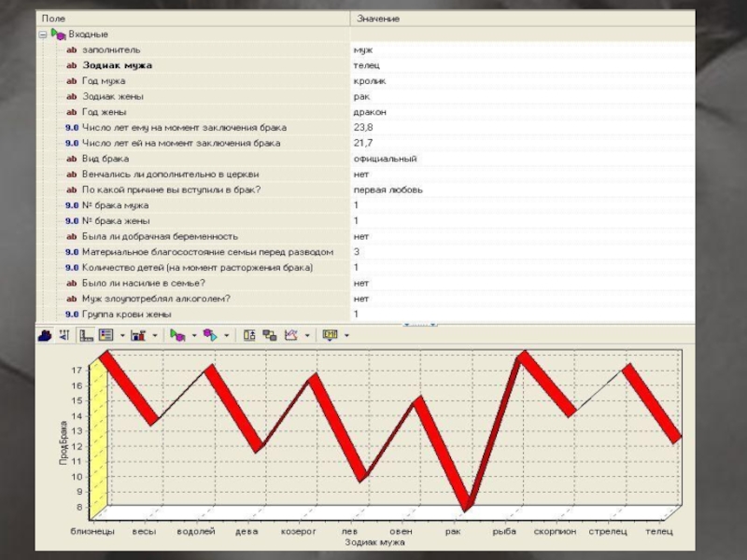Click the yellow display icon at toolbar end
Screen dimensions: 747x560
pos(330,334)
